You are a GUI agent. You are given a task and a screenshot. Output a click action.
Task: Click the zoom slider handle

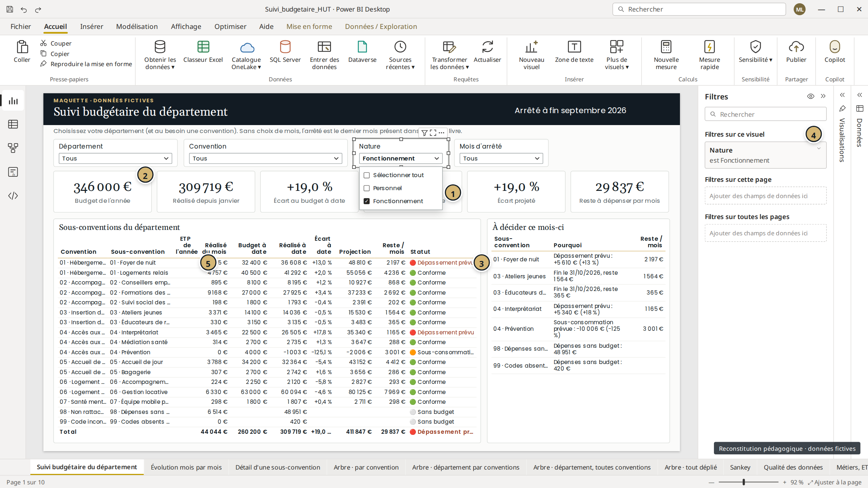click(744, 482)
